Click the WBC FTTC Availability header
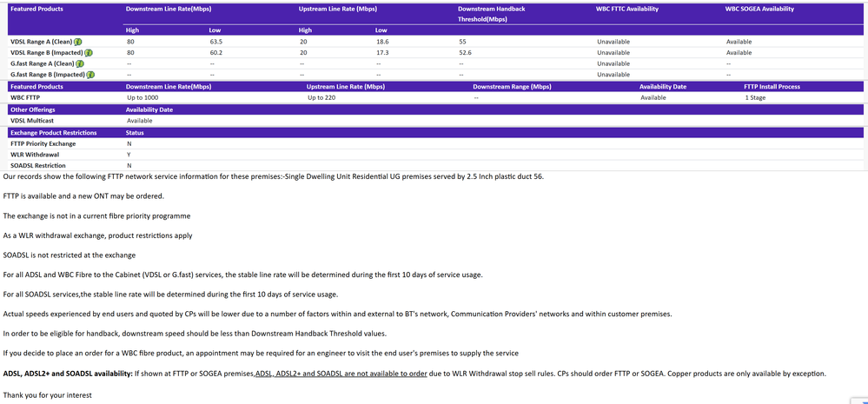The image size is (868, 404). click(x=627, y=10)
